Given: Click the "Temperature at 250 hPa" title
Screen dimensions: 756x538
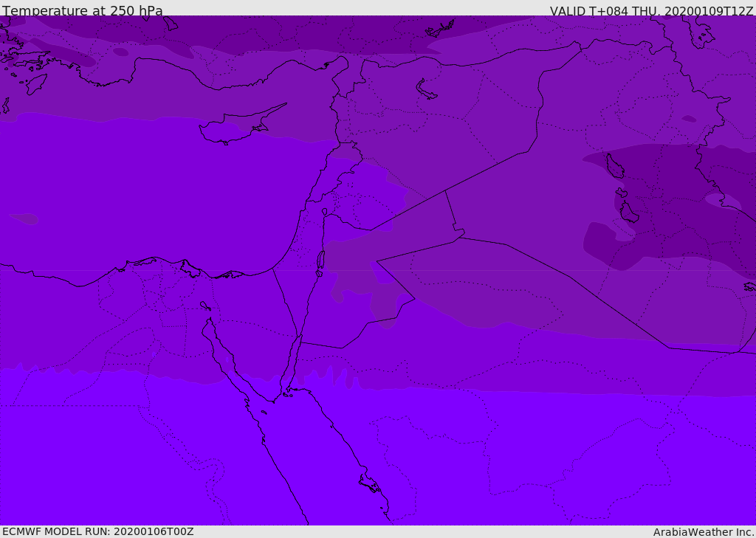Looking at the screenshot, I should (x=83, y=11).
